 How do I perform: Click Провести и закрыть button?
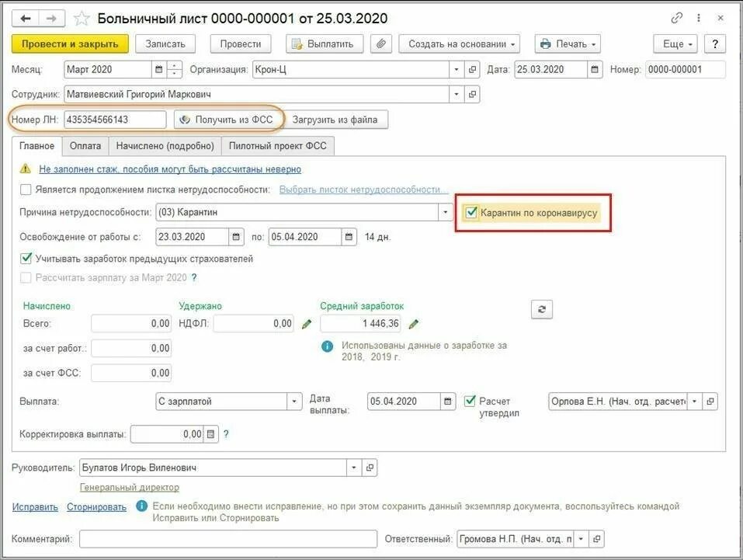pyautogui.click(x=70, y=44)
